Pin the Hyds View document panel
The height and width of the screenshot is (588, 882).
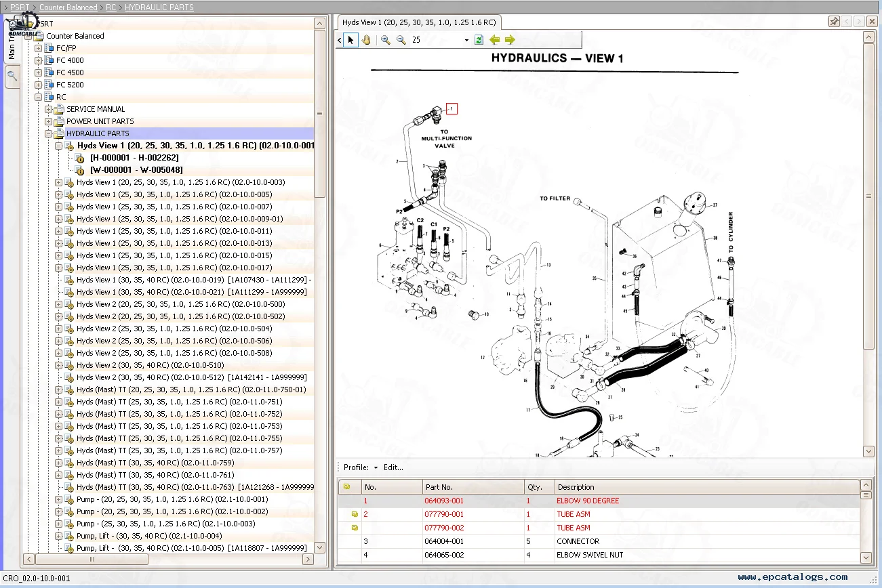834,22
